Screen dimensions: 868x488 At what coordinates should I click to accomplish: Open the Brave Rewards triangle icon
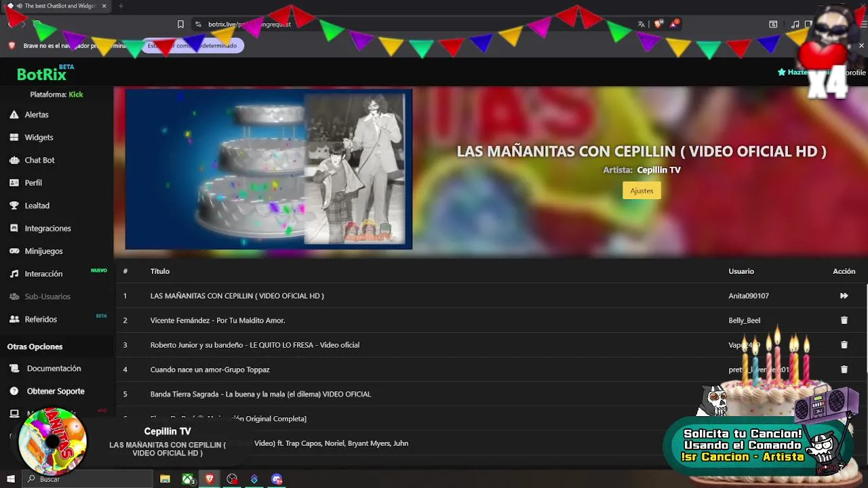(x=674, y=24)
